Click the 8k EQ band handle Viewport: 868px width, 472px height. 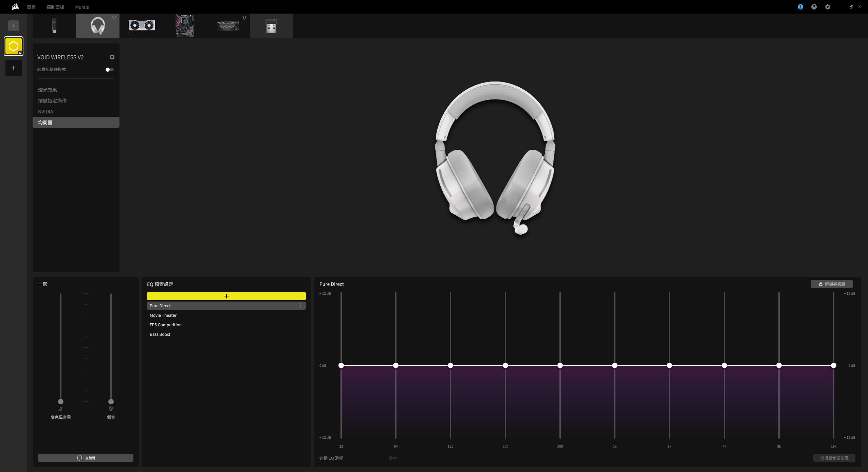coord(779,365)
